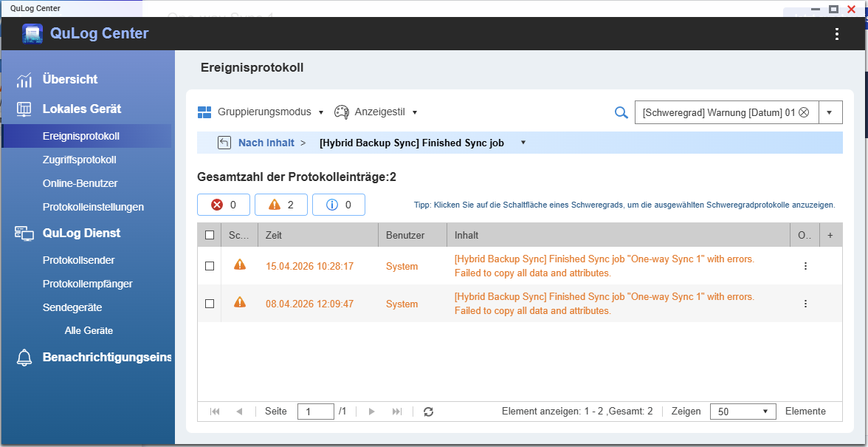868x447 pixels.
Task: Open the three-dot menu in header bar
Action: click(836, 34)
